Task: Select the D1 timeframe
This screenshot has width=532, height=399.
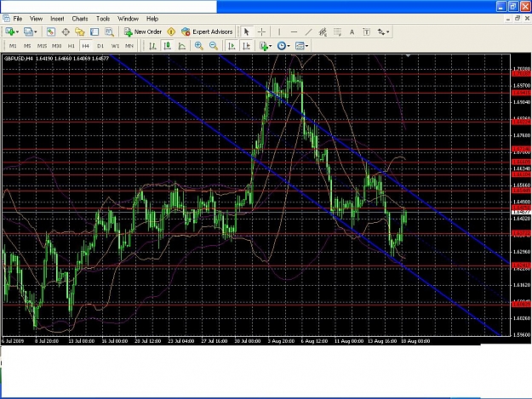Action: click(100, 46)
